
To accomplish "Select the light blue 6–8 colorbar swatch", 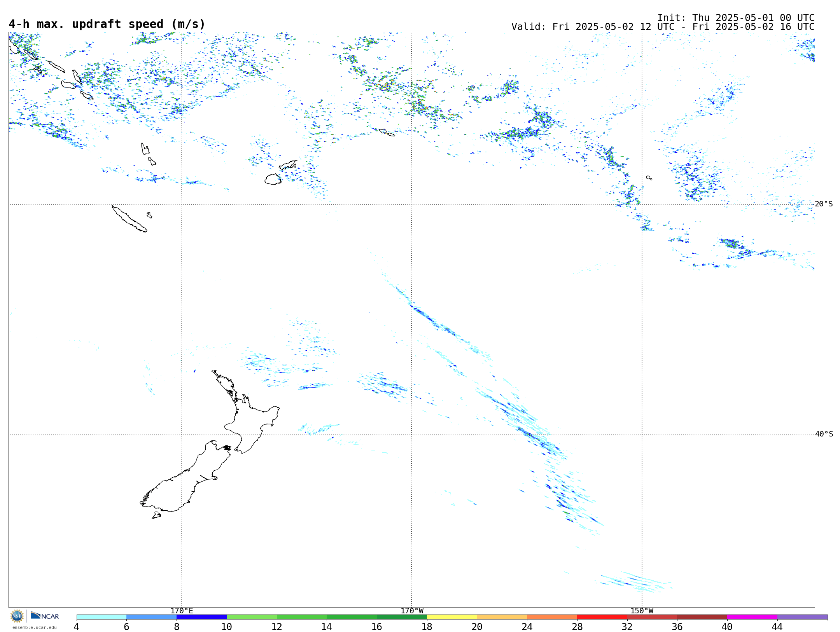I will point(152,617).
